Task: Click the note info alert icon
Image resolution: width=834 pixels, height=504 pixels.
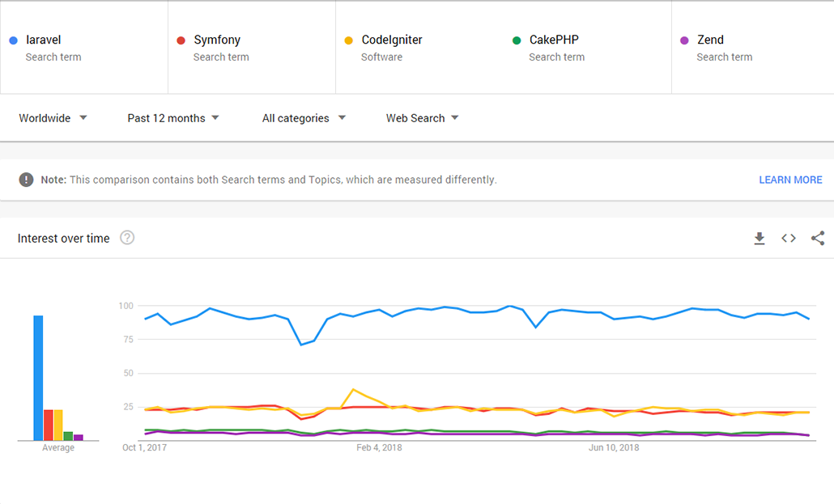Action: (x=27, y=180)
